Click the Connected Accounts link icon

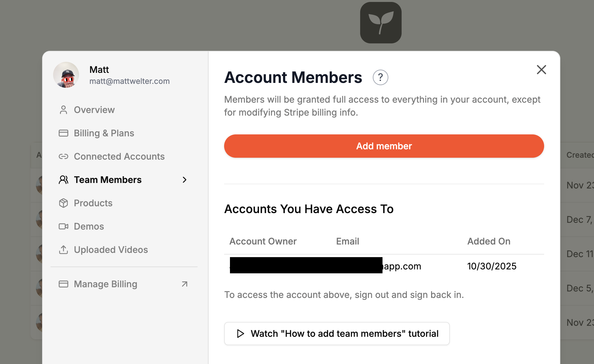click(x=63, y=156)
